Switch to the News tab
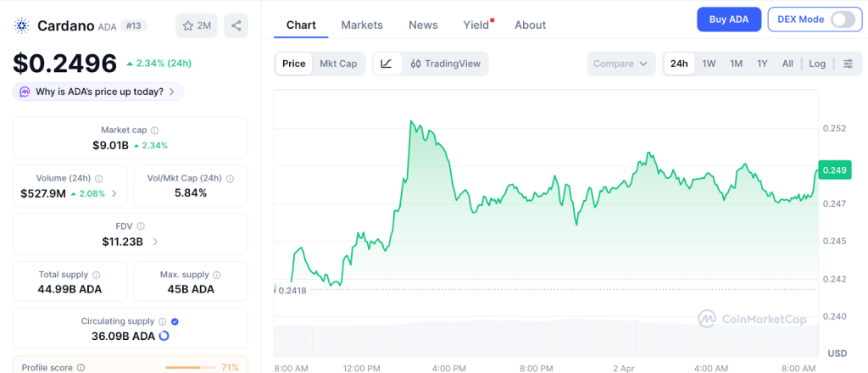 (423, 25)
